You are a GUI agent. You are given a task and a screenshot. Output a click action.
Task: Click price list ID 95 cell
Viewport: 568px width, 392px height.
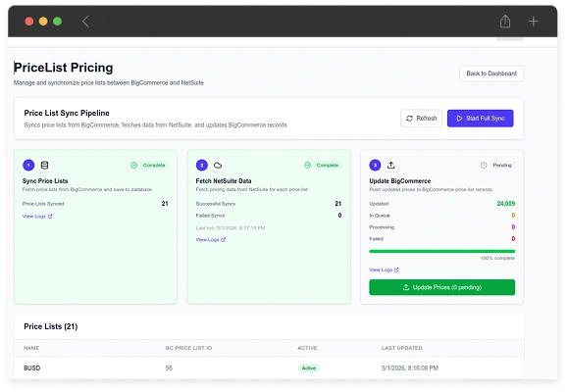point(169,367)
